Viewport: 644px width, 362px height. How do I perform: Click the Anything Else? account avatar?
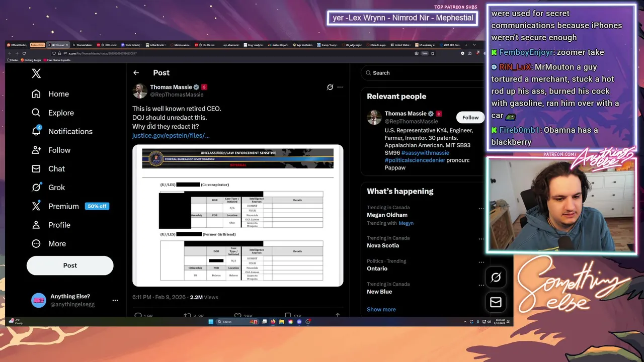coord(39,300)
